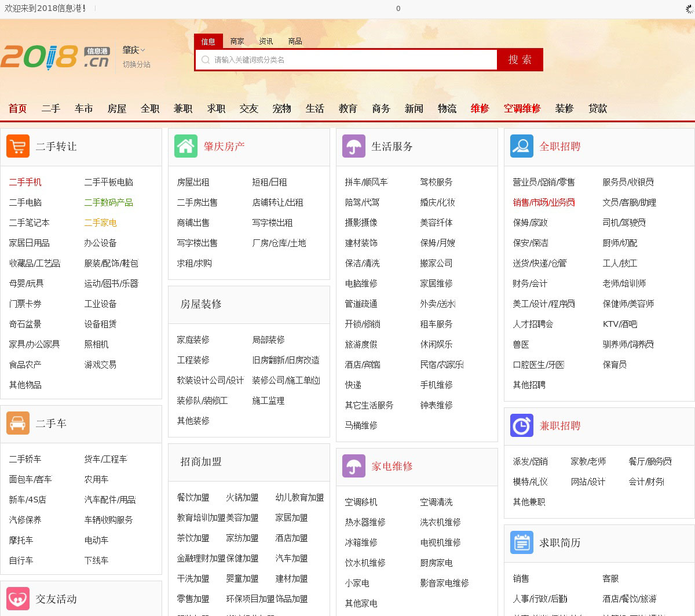Viewport: 695px width, 616px height.
Task: Click the purple umbrella icon beside 生活服务
Action: (354, 146)
